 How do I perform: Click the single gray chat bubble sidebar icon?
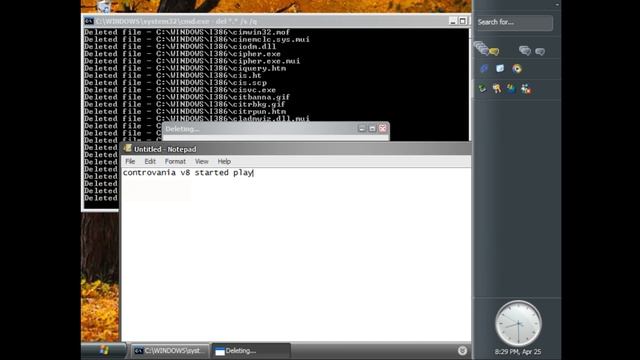coord(540,51)
